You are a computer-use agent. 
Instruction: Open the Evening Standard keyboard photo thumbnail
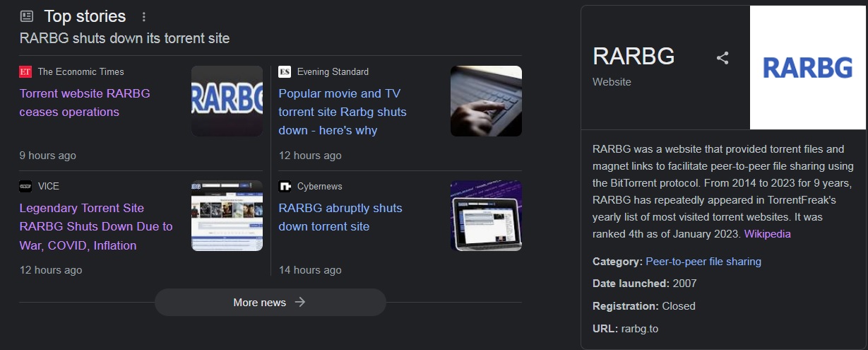tap(487, 101)
